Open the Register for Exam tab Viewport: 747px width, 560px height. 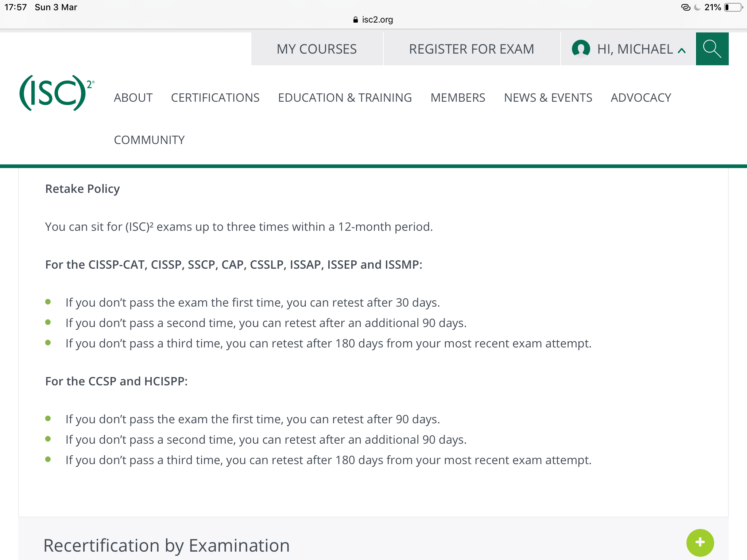[x=471, y=49]
